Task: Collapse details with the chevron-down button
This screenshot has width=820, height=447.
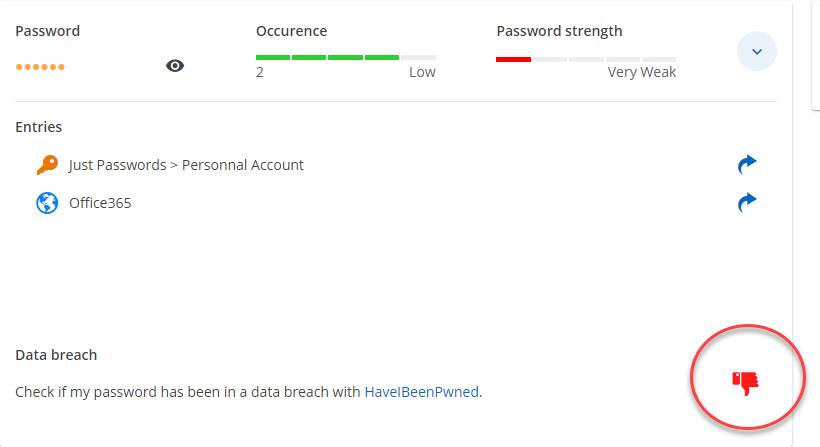Action: tap(757, 51)
